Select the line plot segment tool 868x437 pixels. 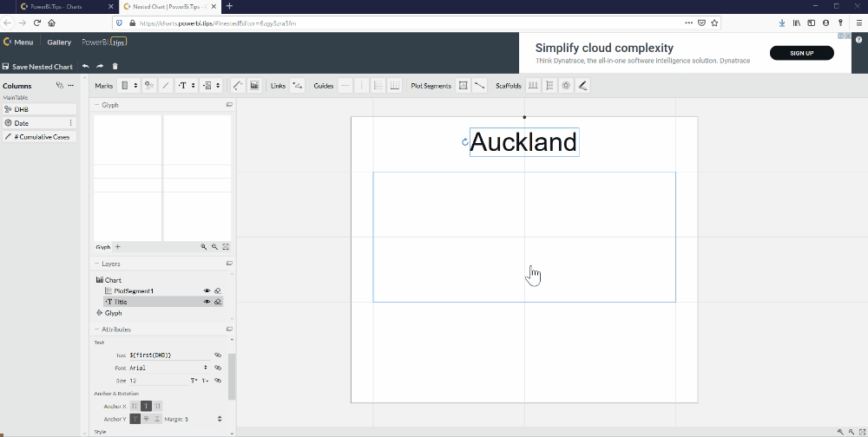tap(479, 85)
